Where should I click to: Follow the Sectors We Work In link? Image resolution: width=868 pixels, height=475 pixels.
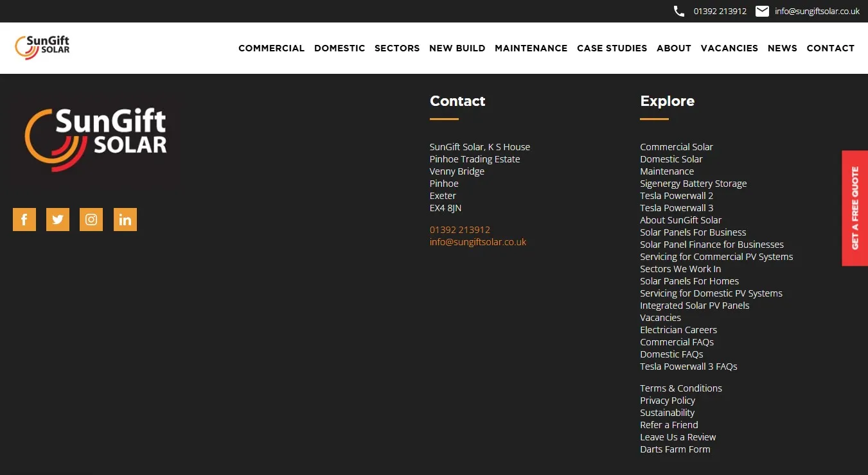point(680,269)
